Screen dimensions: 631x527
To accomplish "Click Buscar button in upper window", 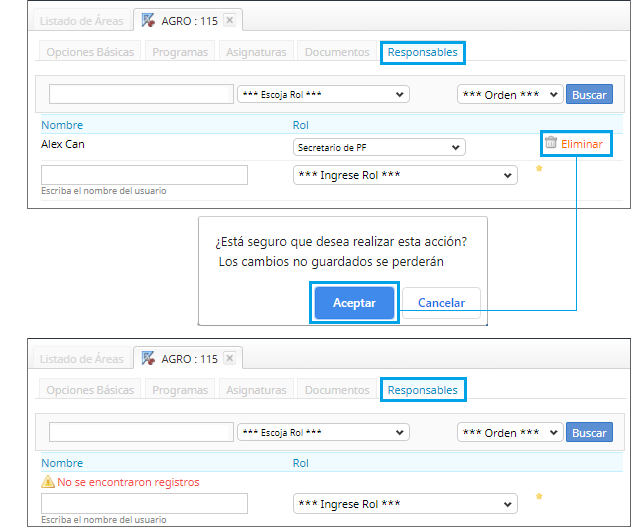I will (x=589, y=95).
